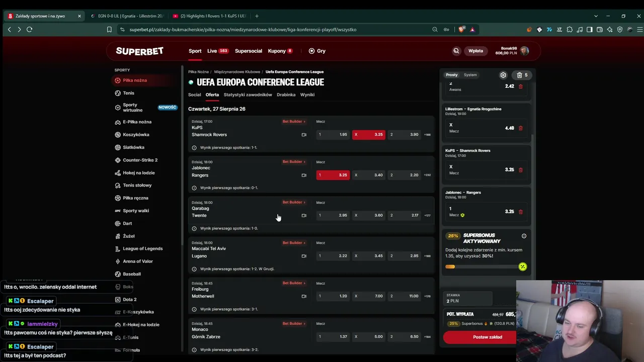
Task: Expand more markets for Qarabag – Twente
Action: (x=427, y=215)
